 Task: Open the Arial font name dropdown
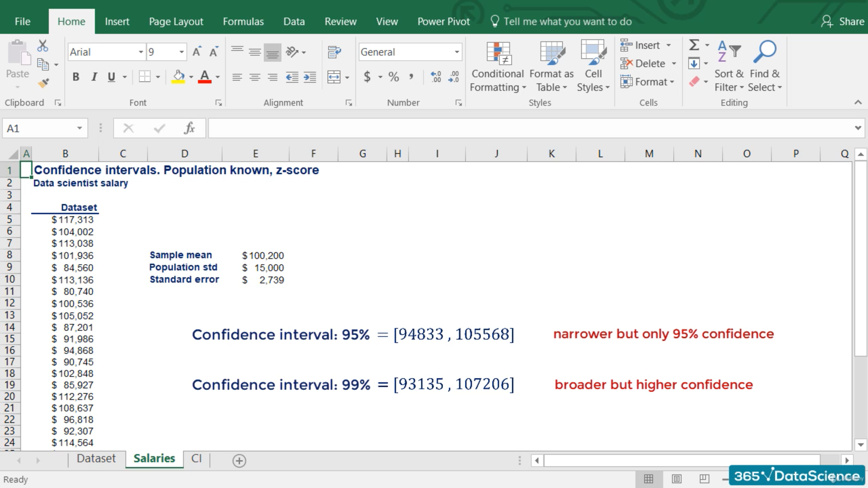[x=141, y=52]
